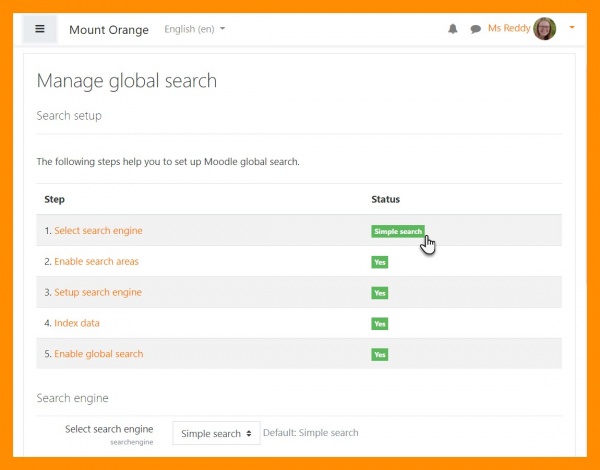Expand the user menu dropdown arrow
This screenshot has height=470, width=600.
tap(572, 27)
